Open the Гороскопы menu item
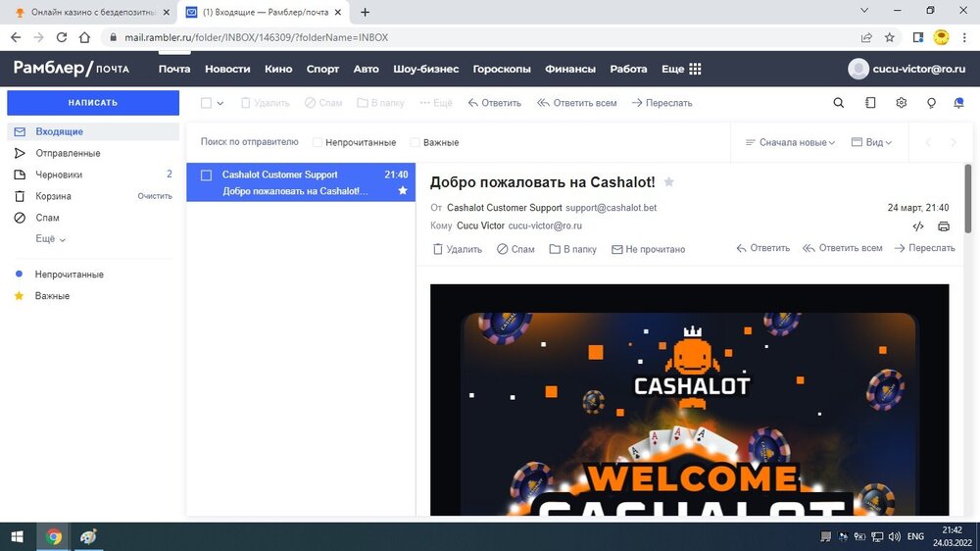This screenshot has width=980, height=551. [x=501, y=69]
